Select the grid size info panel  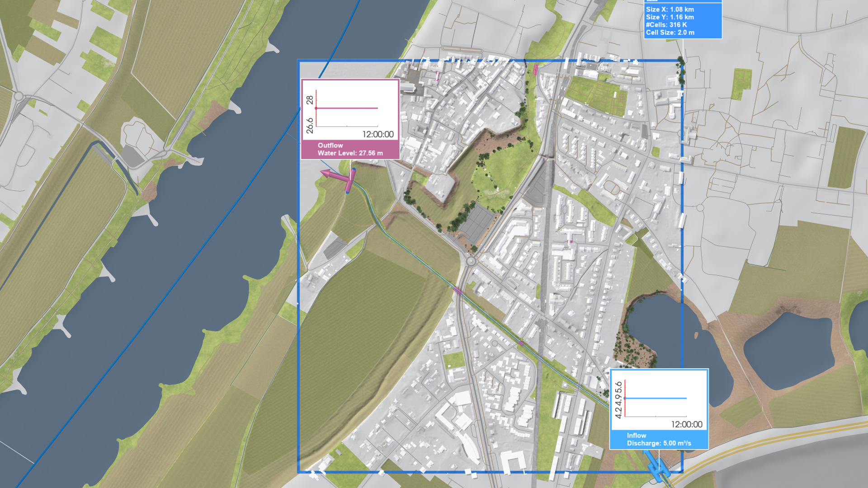[x=683, y=20]
